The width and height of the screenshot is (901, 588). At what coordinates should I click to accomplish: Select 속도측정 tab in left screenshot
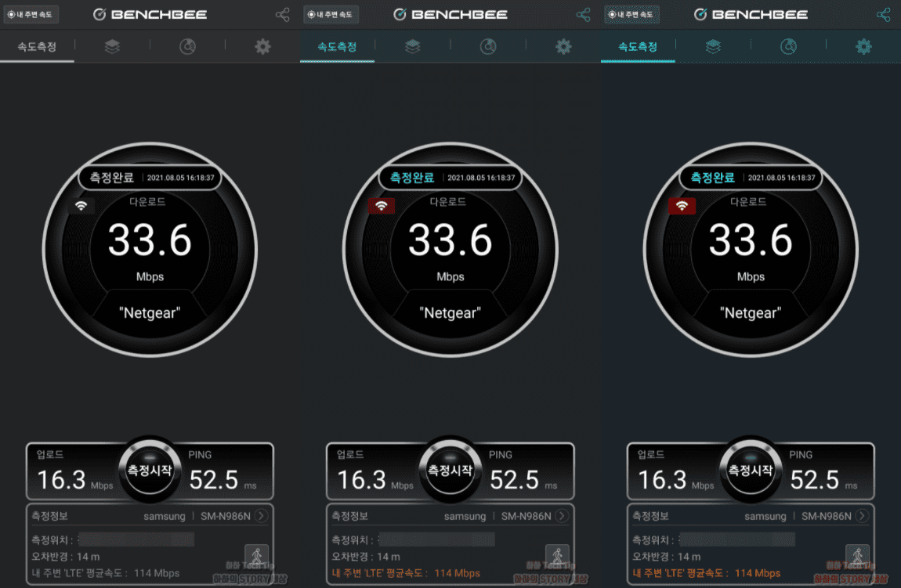(x=38, y=46)
